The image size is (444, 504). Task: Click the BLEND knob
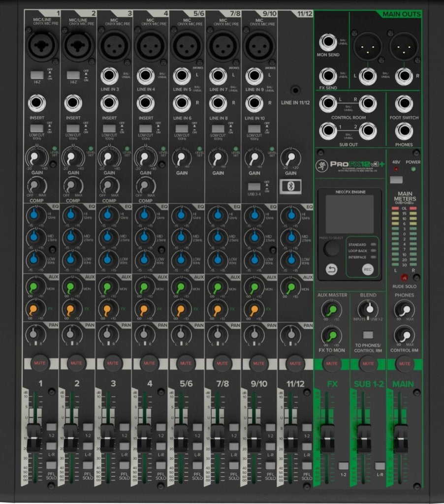pyautogui.click(x=369, y=309)
